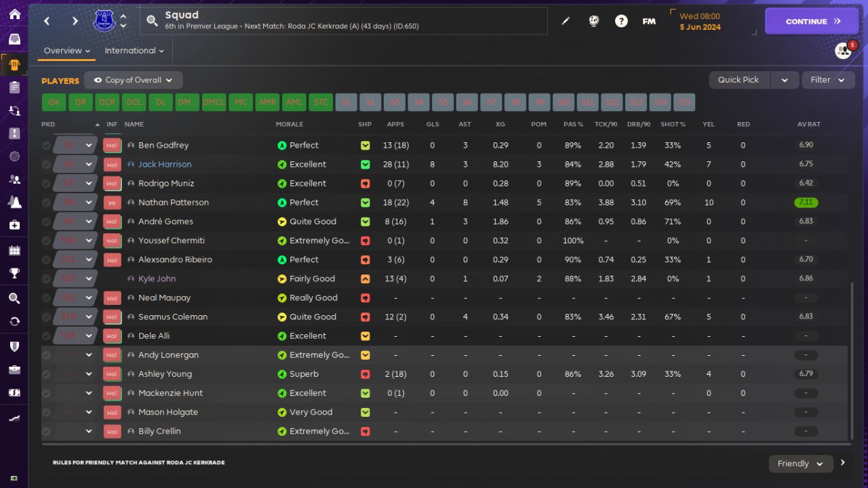Screen dimensions: 868x488
Task: Open the help question mark icon
Action: pos(621,21)
